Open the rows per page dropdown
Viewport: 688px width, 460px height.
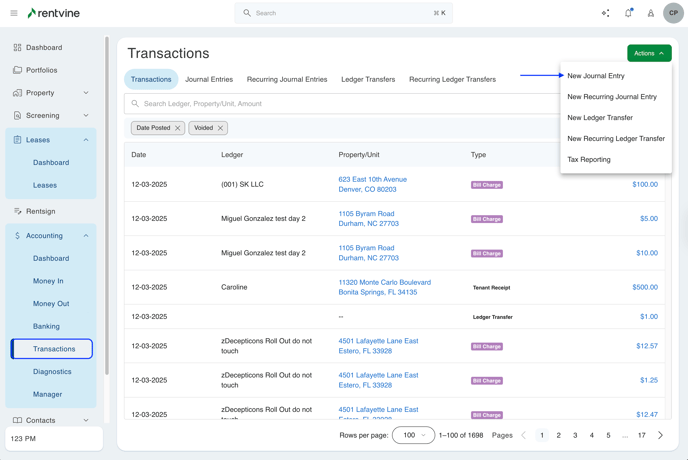[x=413, y=435]
